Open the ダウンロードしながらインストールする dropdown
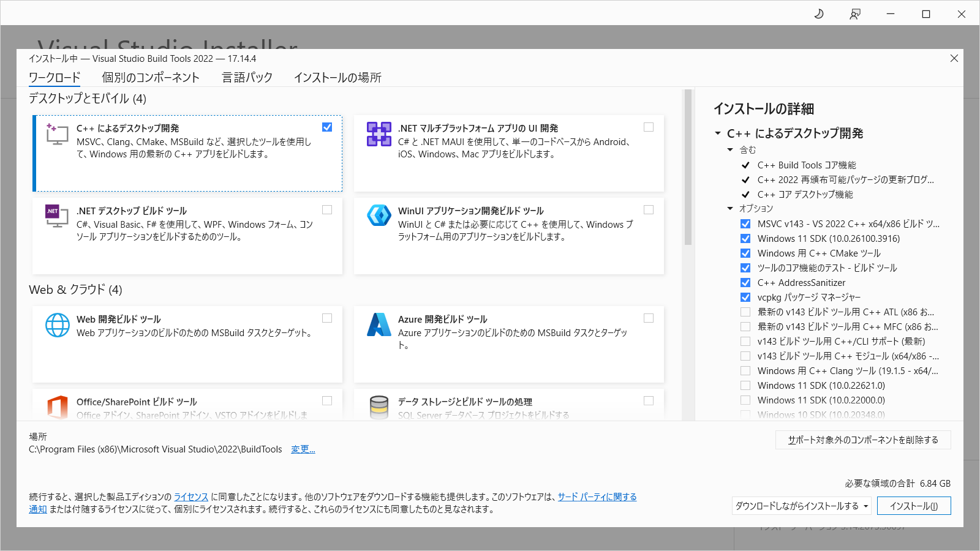 pos(802,506)
